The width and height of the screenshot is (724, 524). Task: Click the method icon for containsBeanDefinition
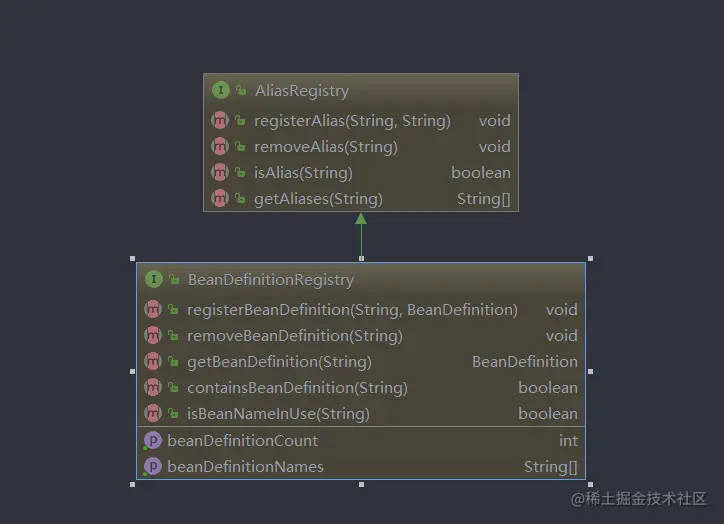153,387
